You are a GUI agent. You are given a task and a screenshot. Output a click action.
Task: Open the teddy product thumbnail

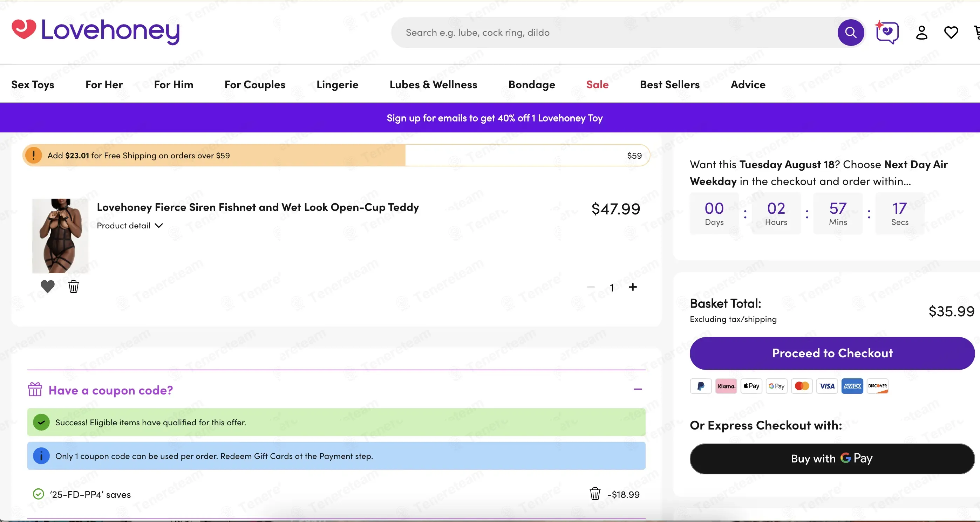60,236
